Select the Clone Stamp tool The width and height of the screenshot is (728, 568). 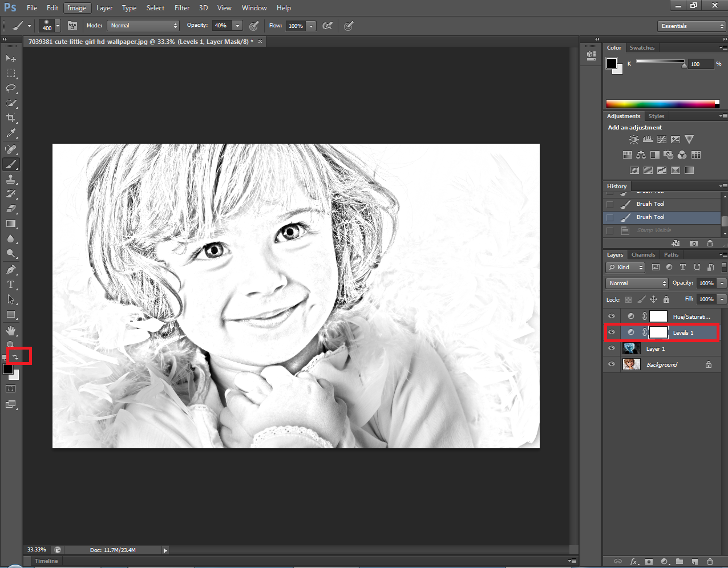pos(11,179)
